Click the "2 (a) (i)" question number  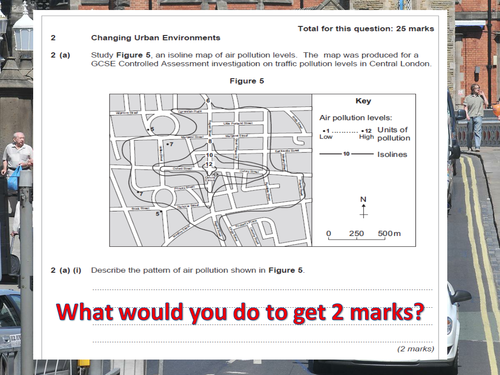point(66,270)
